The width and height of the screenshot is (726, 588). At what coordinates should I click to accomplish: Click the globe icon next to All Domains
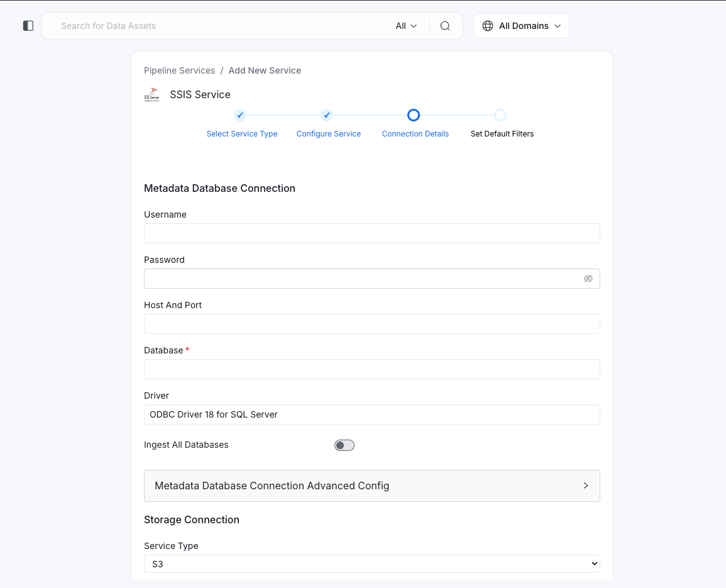pos(488,26)
